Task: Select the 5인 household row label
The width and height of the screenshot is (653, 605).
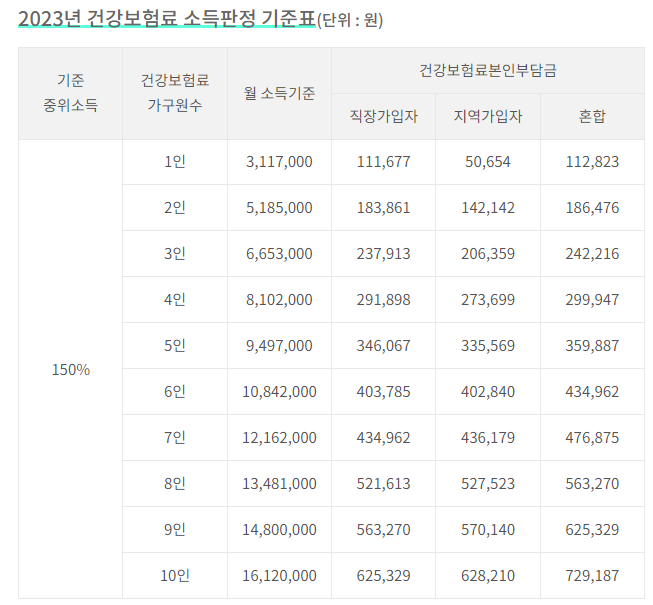Action: pyautogui.click(x=175, y=346)
